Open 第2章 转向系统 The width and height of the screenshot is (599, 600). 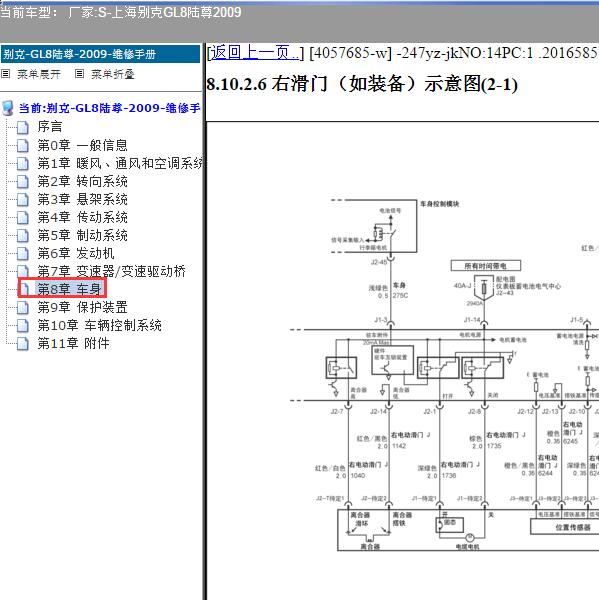pos(82,181)
